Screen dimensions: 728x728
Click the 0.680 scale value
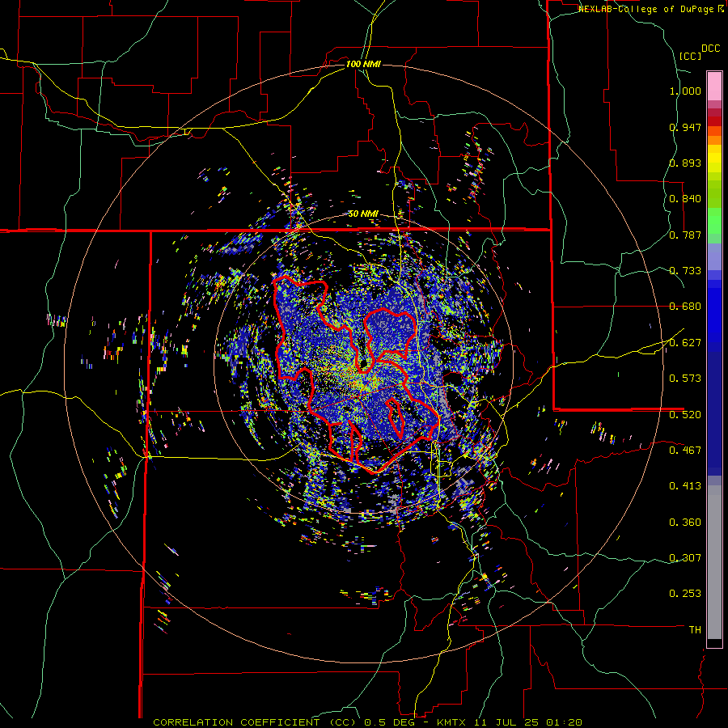pos(685,307)
